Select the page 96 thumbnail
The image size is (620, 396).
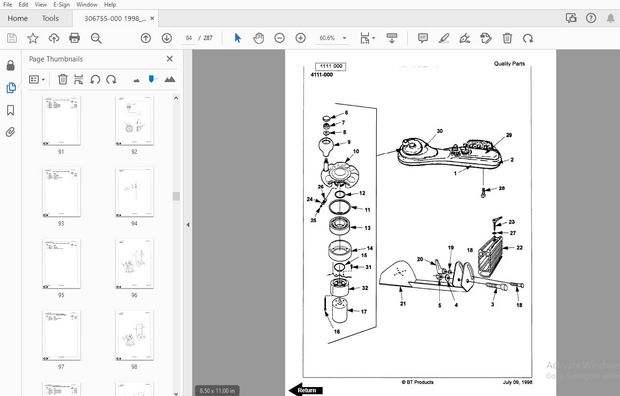pyautogui.click(x=134, y=264)
